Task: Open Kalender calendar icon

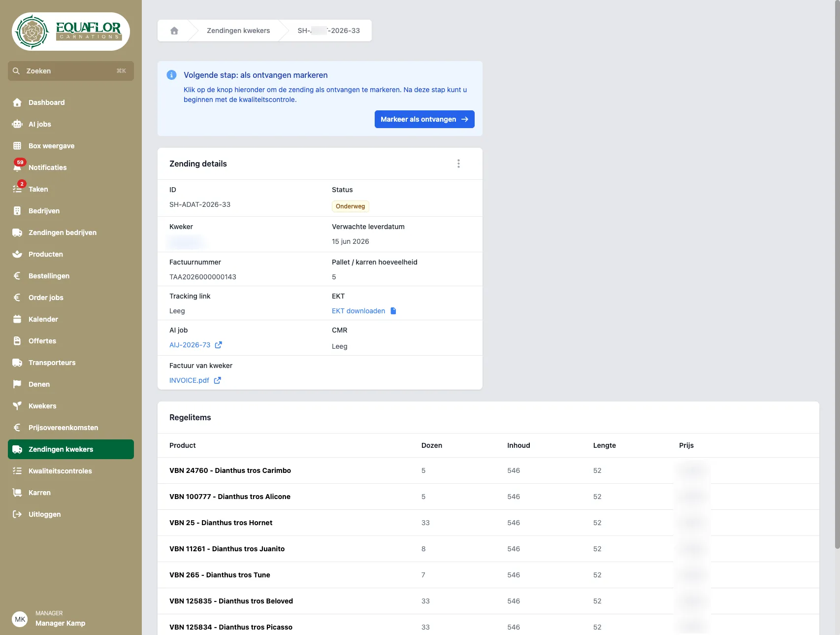Action: [x=17, y=319]
